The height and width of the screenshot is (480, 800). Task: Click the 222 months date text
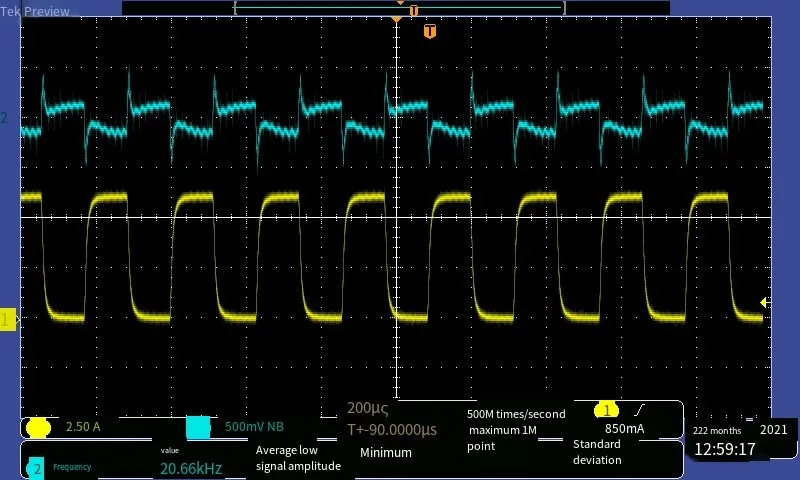click(x=717, y=431)
